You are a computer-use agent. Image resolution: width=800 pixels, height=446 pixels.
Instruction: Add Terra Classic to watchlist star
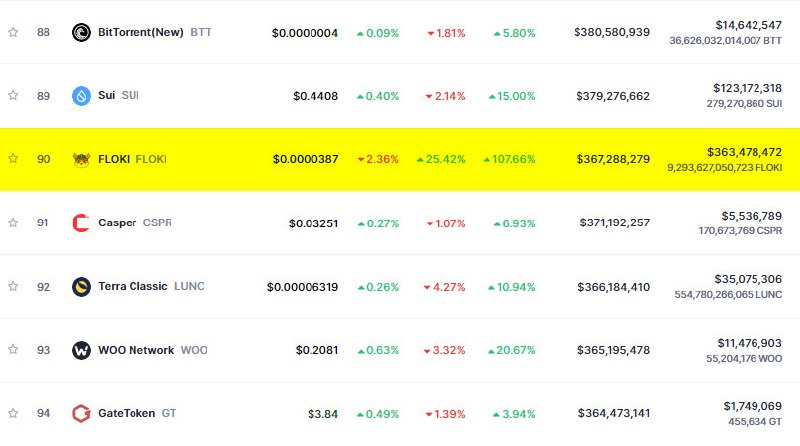pyautogui.click(x=13, y=286)
